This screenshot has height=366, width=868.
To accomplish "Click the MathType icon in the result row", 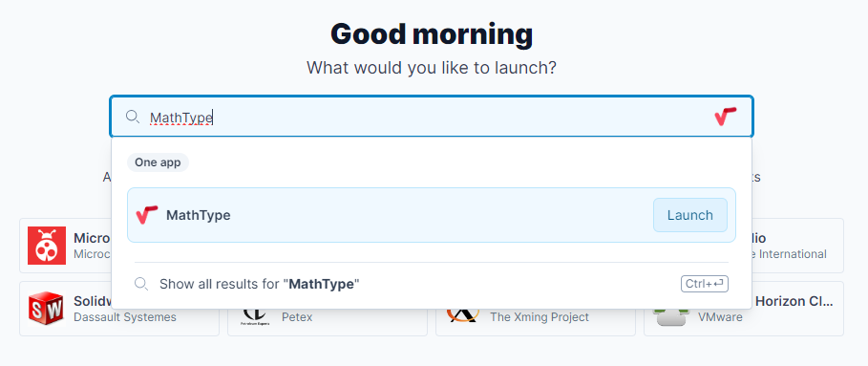I will (147, 215).
